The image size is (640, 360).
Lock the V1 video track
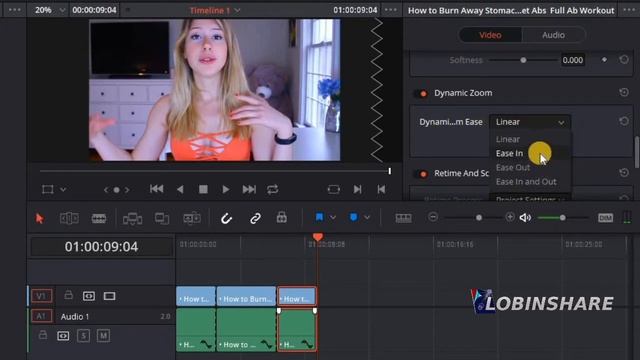[x=69, y=295]
